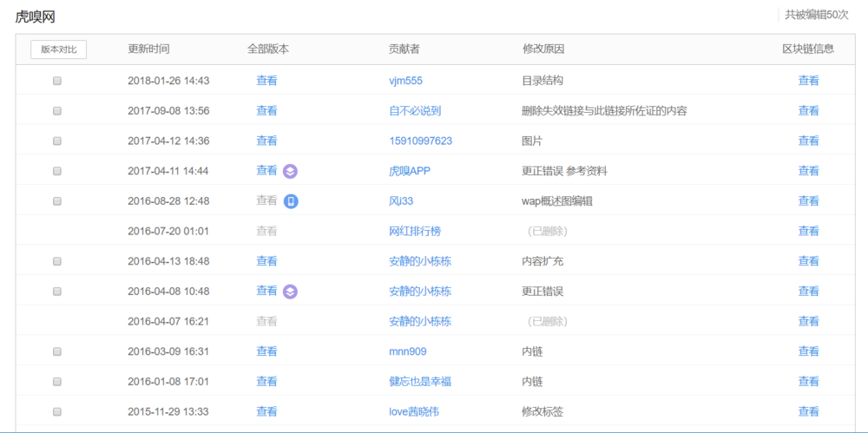Tick the checkbox for 2018-01-26 14:43 version
The image size is (868, 433).
pos(57,81)
